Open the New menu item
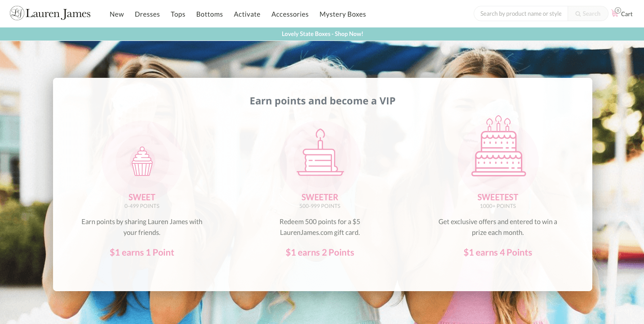Viewport: 644px width, 324px height. 117,14
